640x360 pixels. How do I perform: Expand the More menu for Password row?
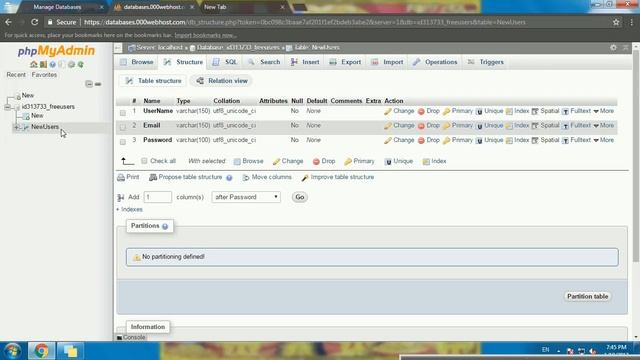point(603,140)
